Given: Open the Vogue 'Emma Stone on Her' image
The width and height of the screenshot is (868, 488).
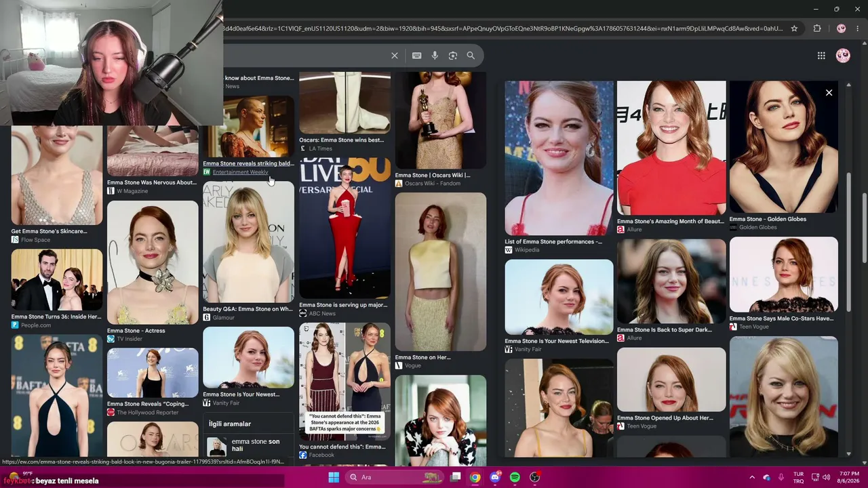Looking at the screenshot, I should coord(441,272).
